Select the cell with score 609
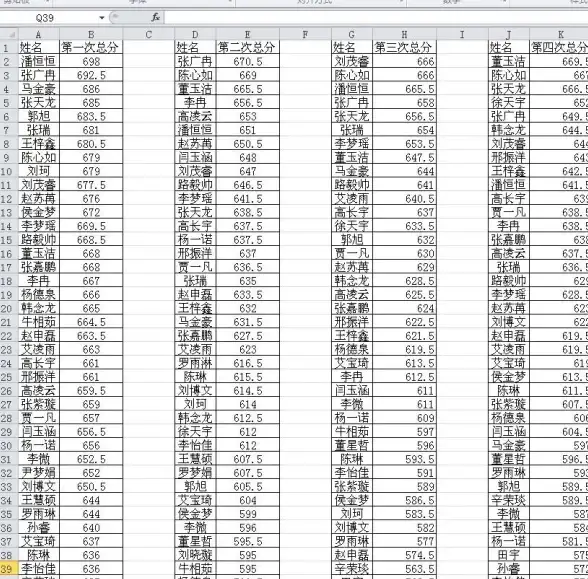 click(x=404, y=418)
